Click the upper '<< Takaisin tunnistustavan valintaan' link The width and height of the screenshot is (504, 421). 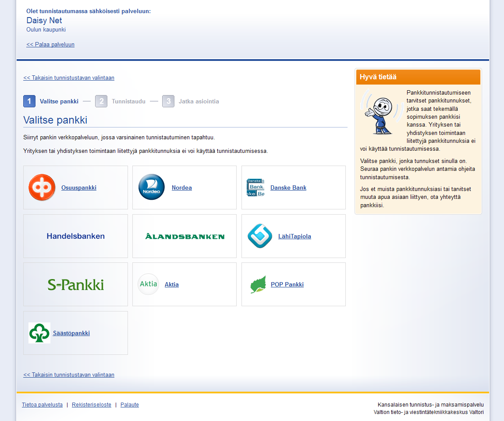(69, 78)
